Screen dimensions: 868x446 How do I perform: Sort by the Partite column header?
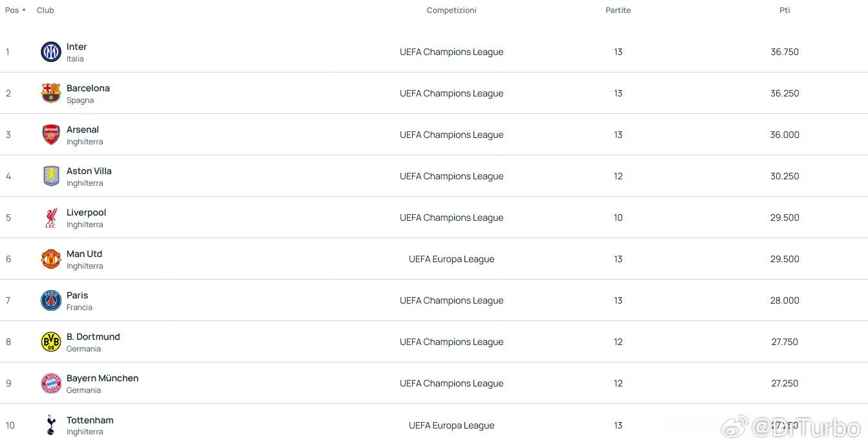(618, 10)
